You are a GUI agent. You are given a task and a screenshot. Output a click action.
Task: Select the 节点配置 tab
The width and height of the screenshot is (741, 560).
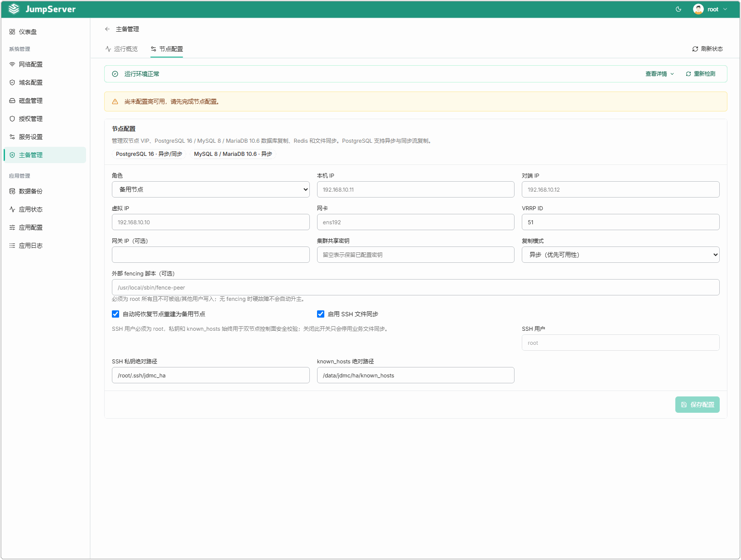(167, 49)
